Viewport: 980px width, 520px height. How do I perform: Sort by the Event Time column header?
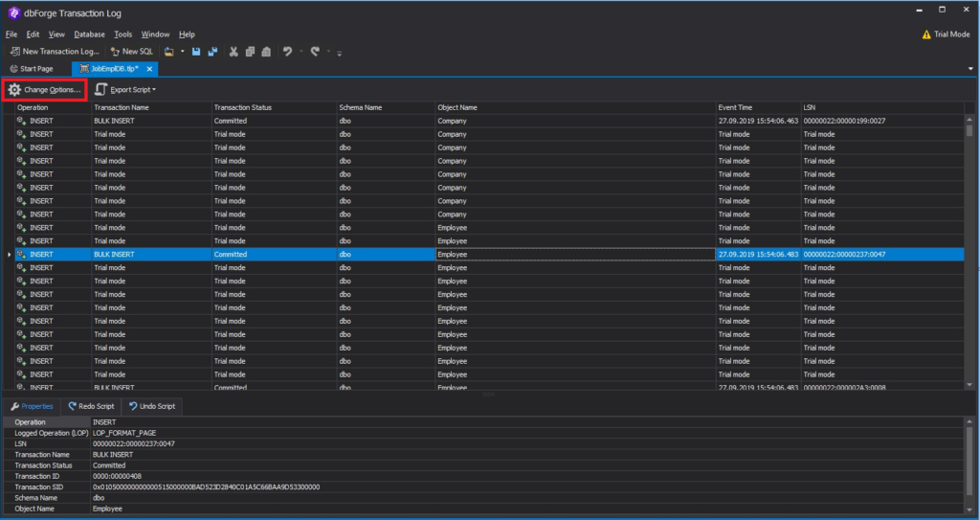[758, 107]
